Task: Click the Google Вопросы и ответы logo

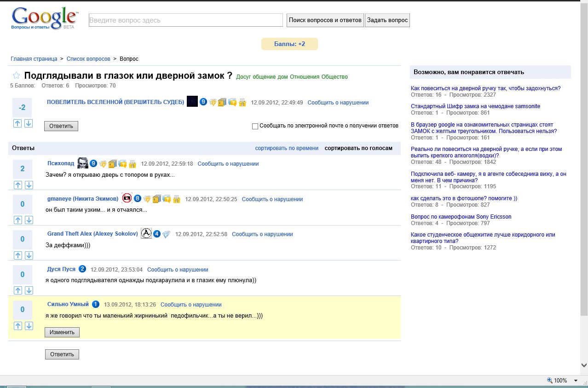Action: (x=44, y=18)
